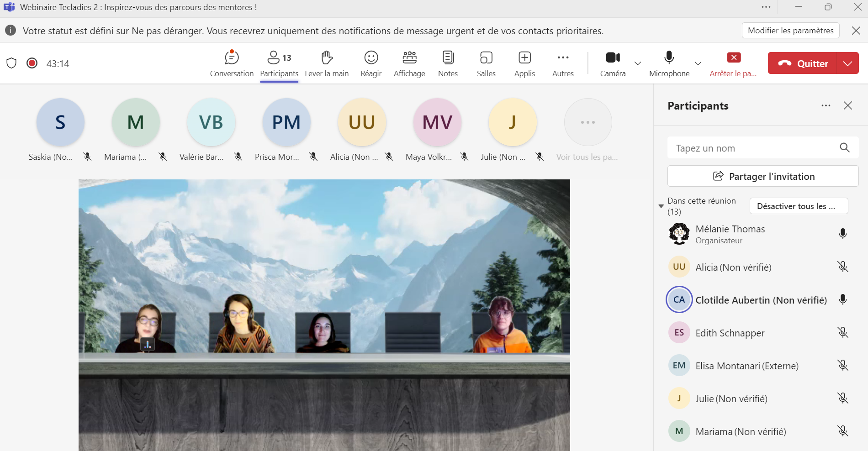Open meeting Notes
This screenshot has height=451, width=868.
point(448,63)
